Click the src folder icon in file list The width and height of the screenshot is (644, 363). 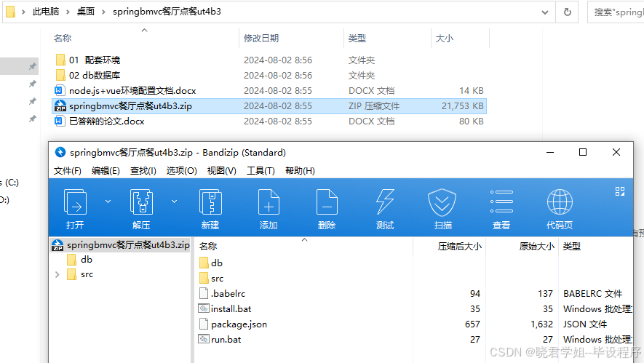click(204, 278)
